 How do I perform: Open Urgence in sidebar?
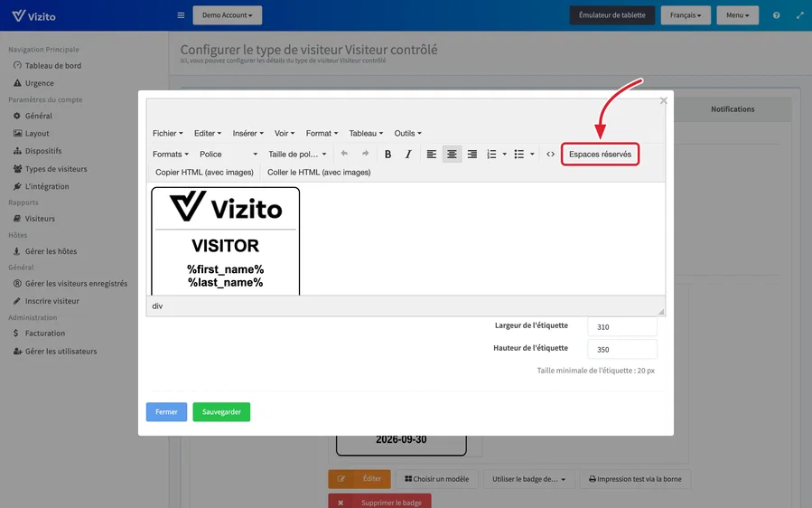33,83
